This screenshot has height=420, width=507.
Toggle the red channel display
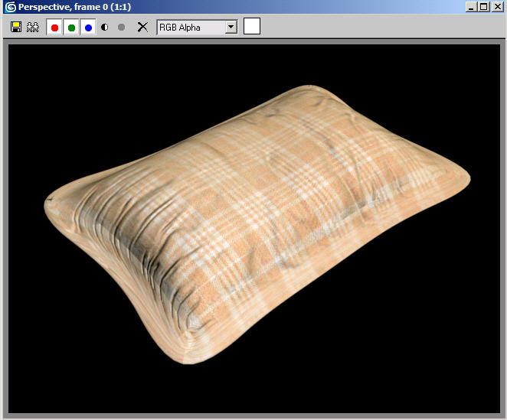coord(54,28)
